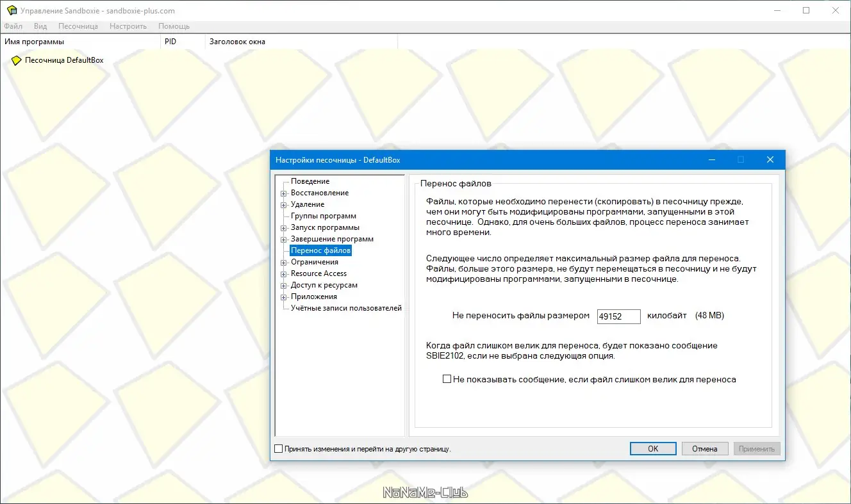Click the file size kilobytes input field
Screen dimensions: 851x504
[x=618, y=316]
